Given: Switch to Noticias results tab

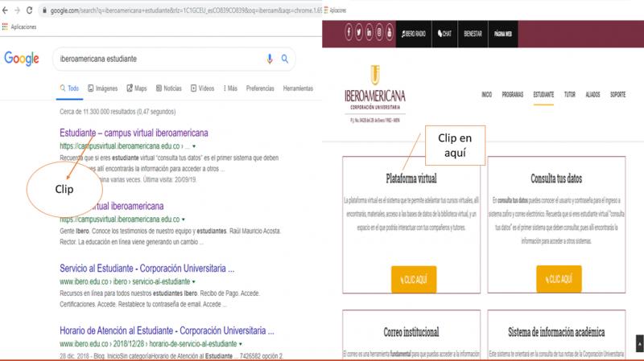Looking at the screenshot, I should (x=169, y=88).
